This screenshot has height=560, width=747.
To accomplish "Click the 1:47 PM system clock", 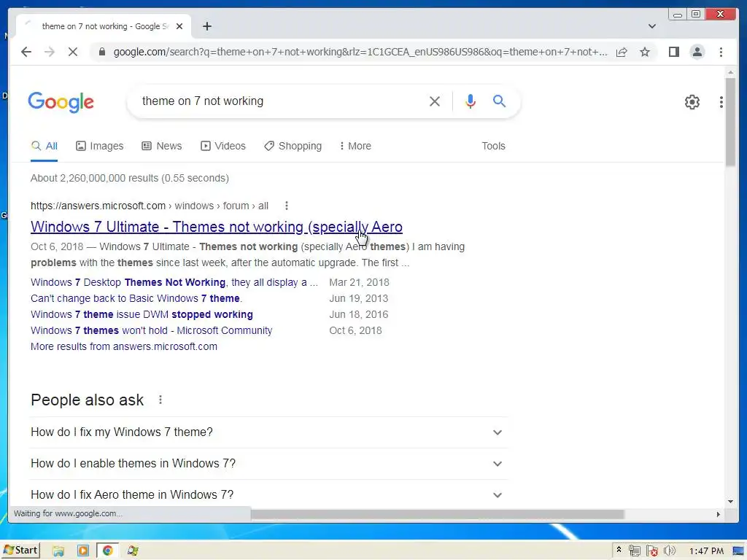I will [706, 551].
